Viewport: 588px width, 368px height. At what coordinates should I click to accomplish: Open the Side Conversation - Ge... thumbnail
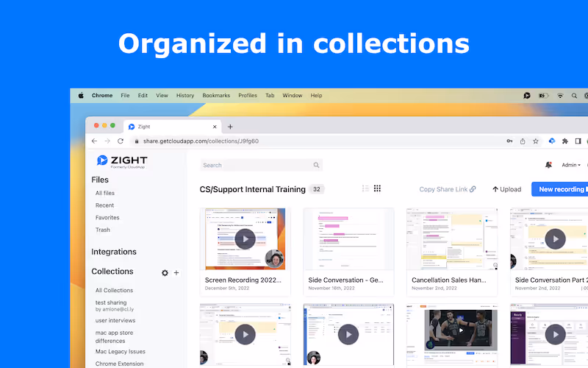point(348,238)
